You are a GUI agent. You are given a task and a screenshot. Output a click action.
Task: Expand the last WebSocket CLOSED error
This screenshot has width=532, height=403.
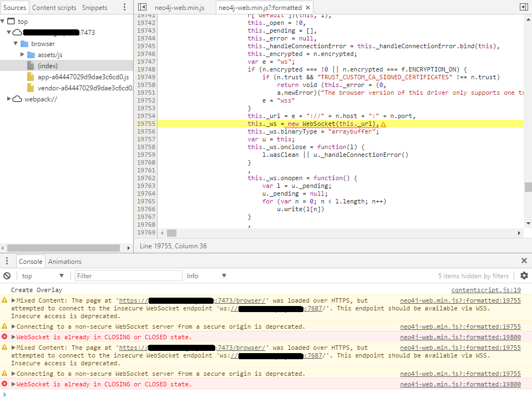coord(13,384)
